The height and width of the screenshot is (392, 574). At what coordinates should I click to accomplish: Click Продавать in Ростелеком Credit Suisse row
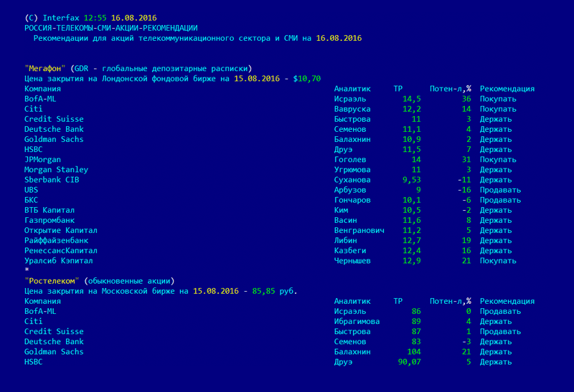[x=500, y=332]
